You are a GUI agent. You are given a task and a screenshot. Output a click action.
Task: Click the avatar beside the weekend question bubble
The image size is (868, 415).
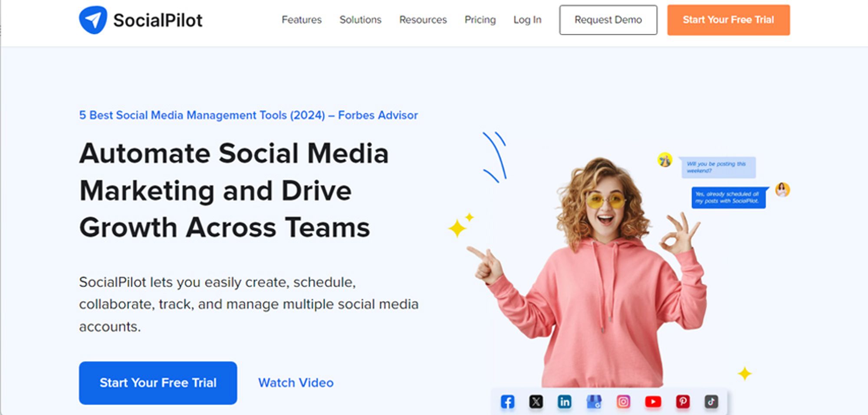click(664, 160)
